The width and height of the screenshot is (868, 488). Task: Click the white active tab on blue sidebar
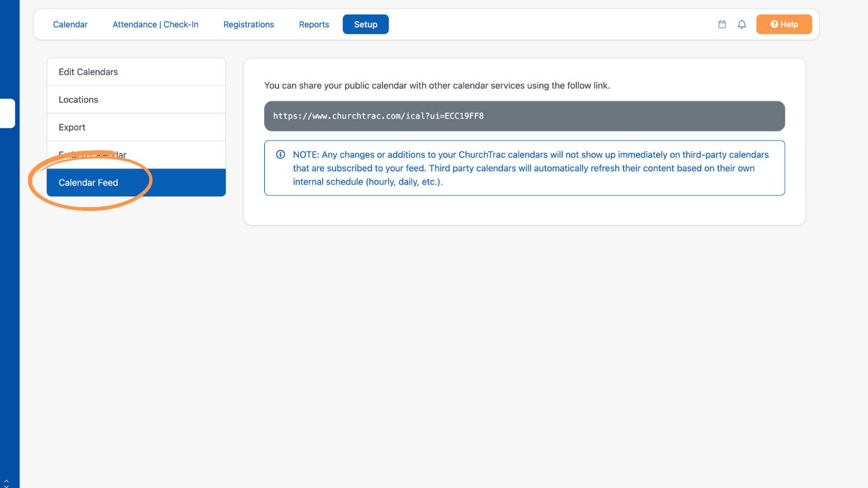tap(7, 113)
